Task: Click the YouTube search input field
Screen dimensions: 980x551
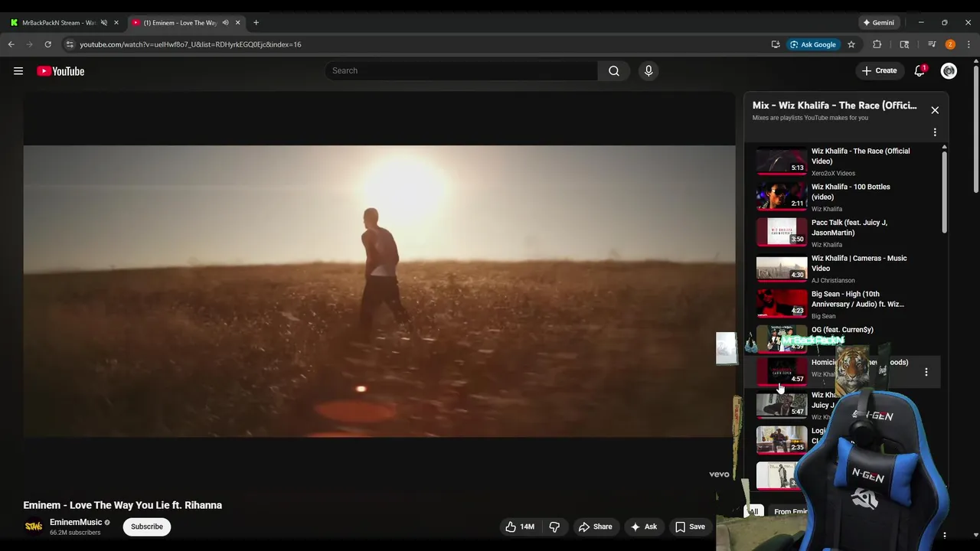Action: point(461,70)
